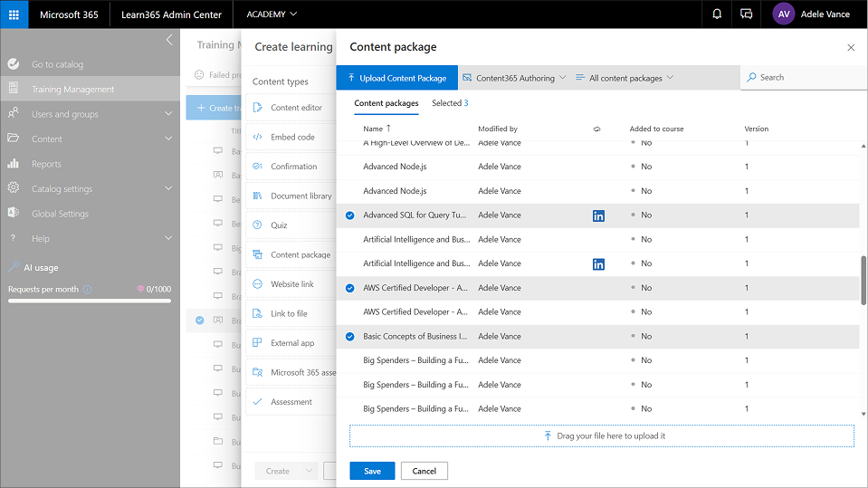This screenshot has height=488, width=868.
Task: Close the Content package panel
Action: pos(850,47)
